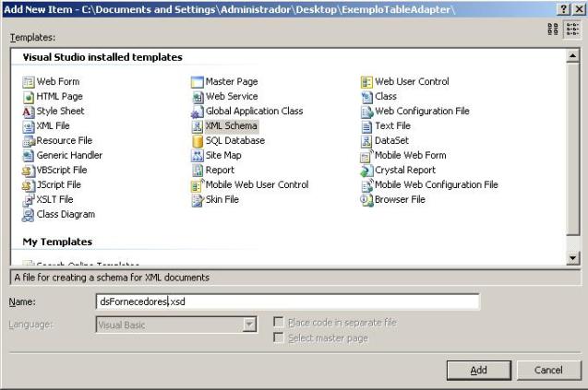
Task: Select the Web Service template icon
Action: [198, 97]
